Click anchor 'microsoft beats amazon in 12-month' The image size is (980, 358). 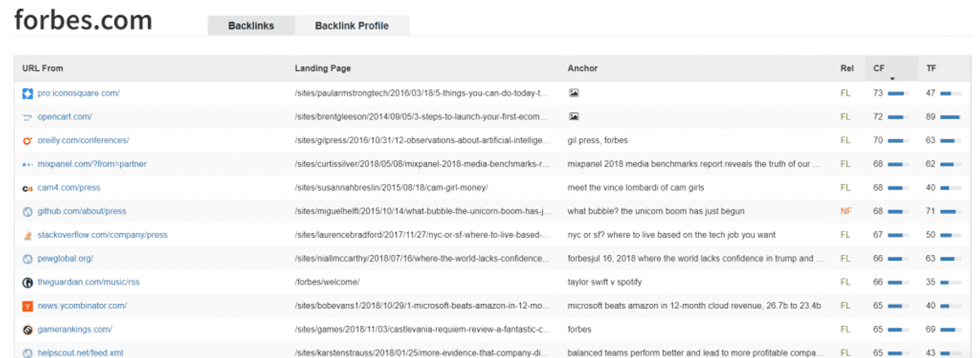[694, 306]
